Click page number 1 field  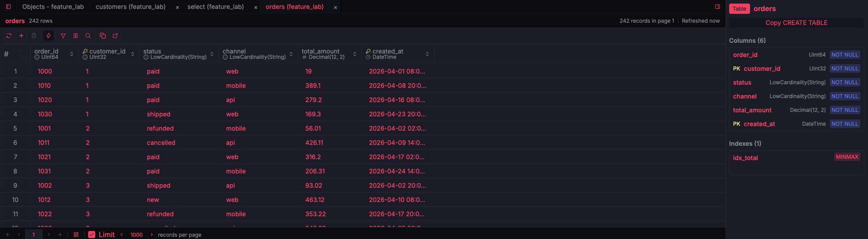[34, 235]
